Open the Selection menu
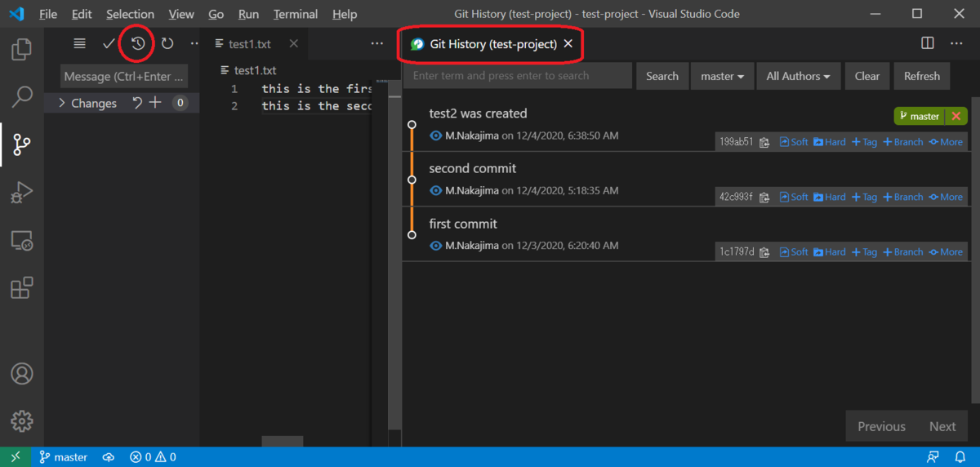 [x=130, y=14]
